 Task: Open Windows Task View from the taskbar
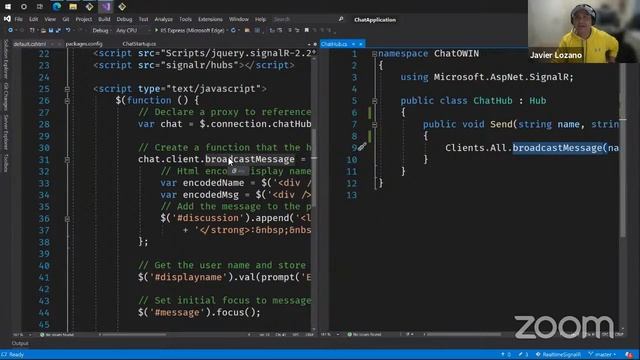point(40,7)
